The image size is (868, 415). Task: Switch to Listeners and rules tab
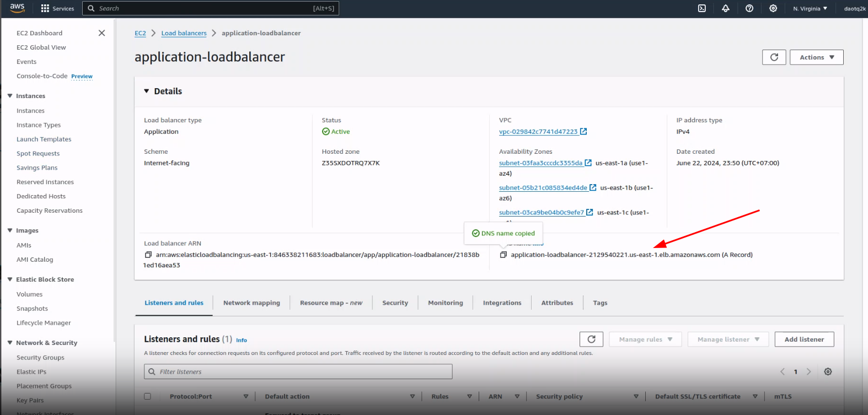coord(174,303)
